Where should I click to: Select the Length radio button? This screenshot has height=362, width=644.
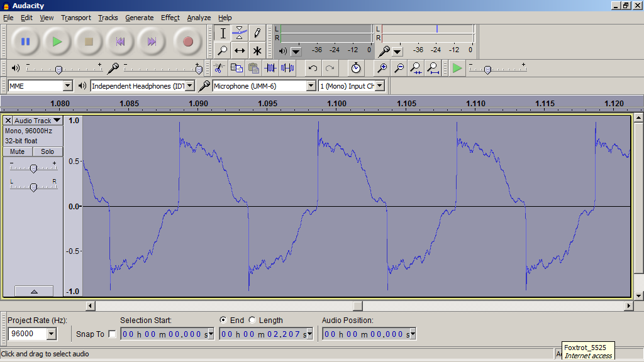coord(252,320)
